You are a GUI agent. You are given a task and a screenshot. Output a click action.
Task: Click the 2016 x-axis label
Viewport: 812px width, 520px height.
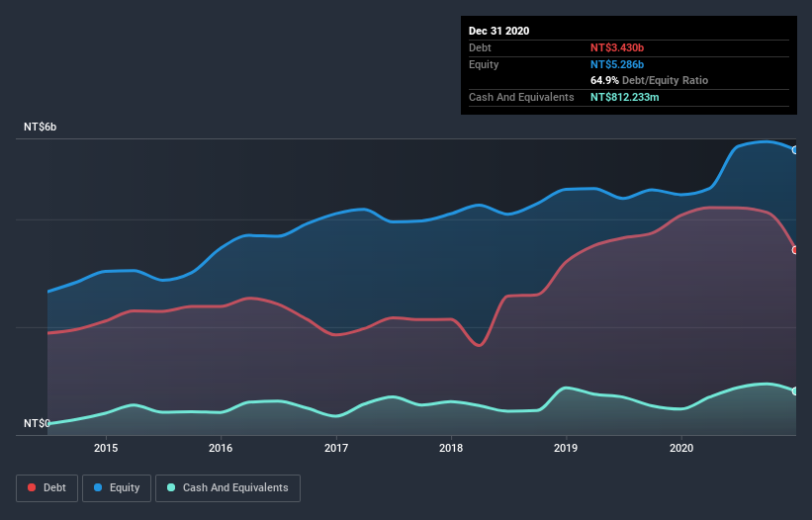[221, 448]
